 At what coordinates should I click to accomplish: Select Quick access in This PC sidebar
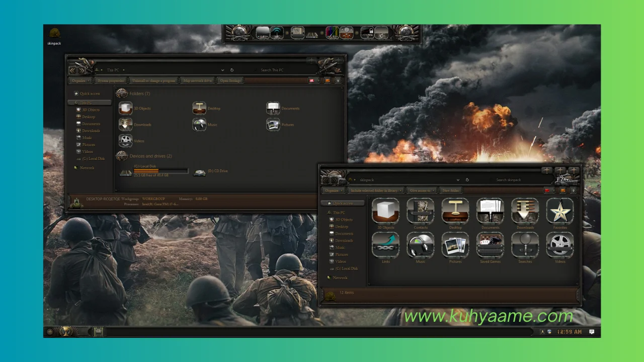(87, 94)
